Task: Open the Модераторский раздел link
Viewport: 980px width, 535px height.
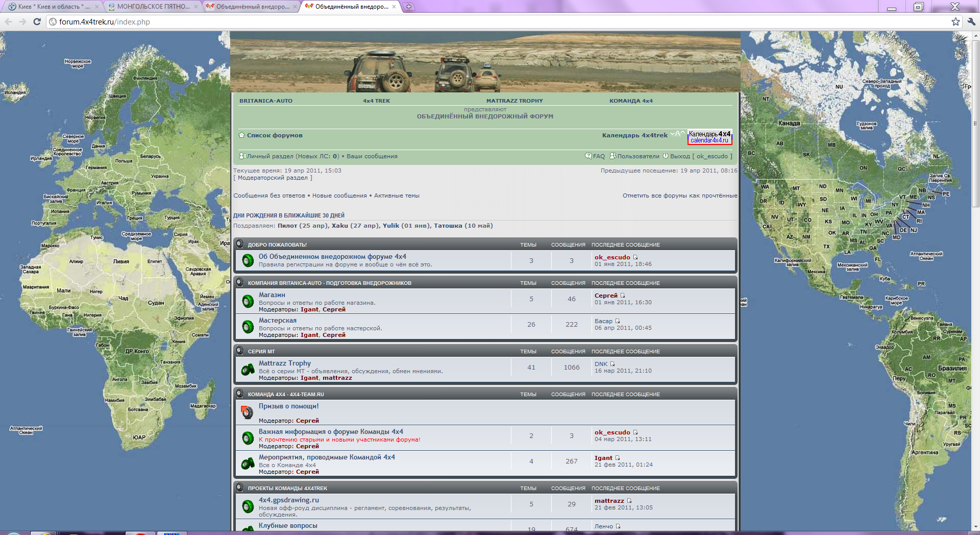Action: pos(273,178)
